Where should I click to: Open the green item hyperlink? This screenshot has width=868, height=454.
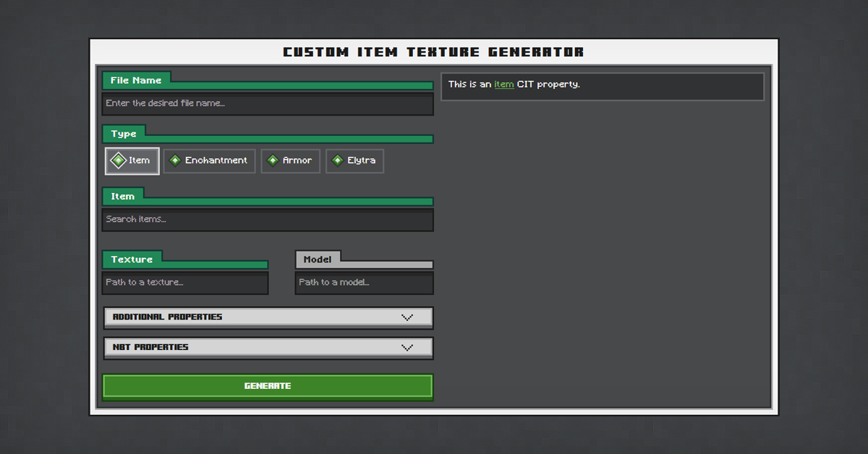tap(503, 84)
